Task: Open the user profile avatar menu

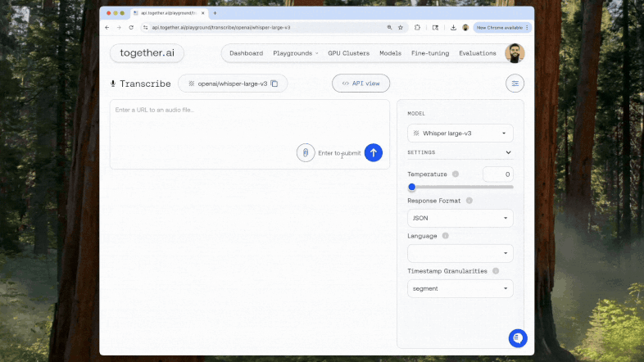Action: (515, 53)
